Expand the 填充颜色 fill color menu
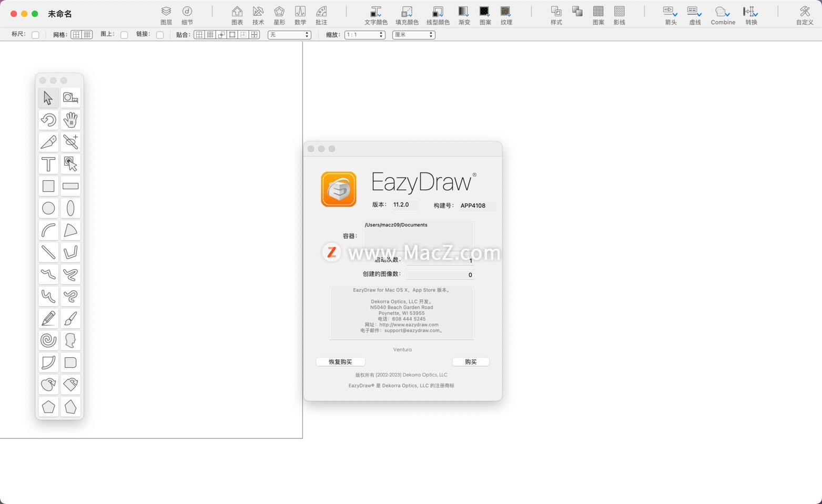 tap(407, 15)
